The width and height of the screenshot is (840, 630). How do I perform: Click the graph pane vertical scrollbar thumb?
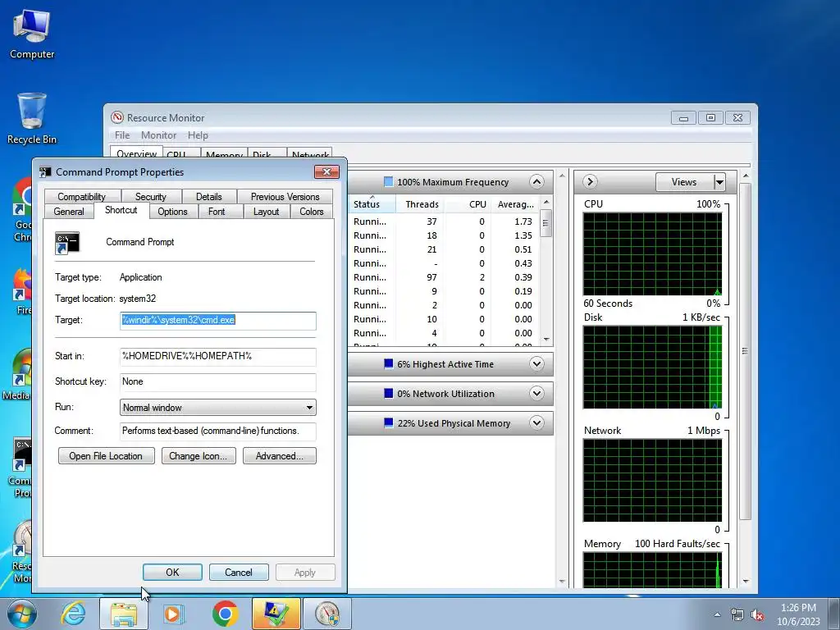tap(745, 351)
